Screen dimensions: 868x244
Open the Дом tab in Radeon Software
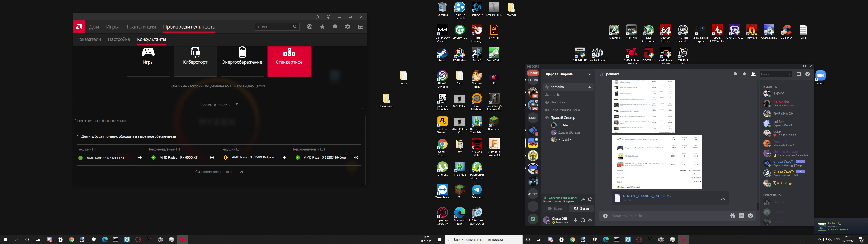click(94, 27)
